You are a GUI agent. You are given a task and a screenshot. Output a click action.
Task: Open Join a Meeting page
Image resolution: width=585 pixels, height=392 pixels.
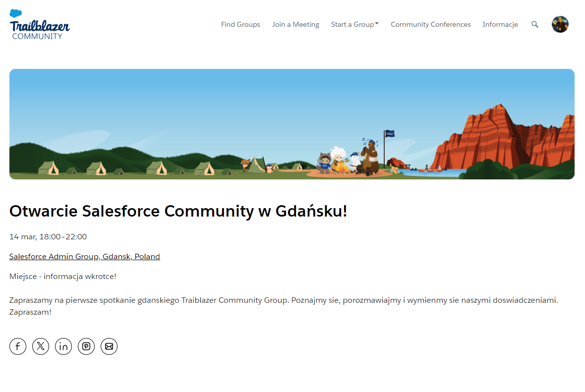point(295,24)
